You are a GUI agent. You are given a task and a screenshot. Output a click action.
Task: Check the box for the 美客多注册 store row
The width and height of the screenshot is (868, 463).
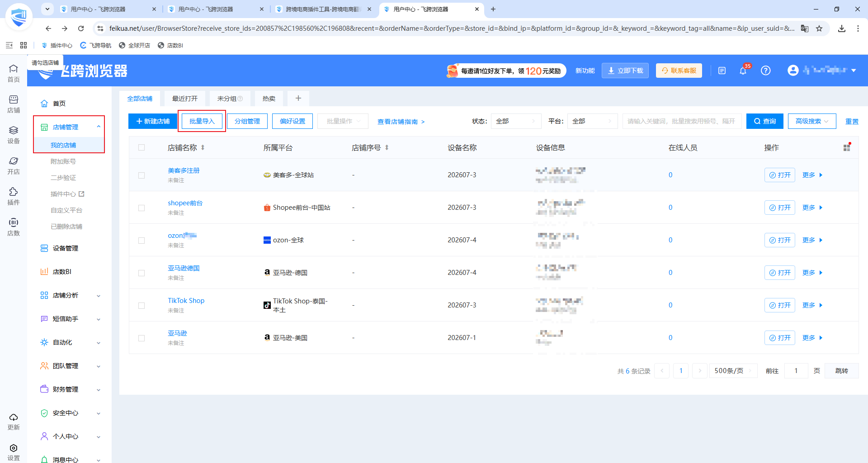[x=142, y=175]
